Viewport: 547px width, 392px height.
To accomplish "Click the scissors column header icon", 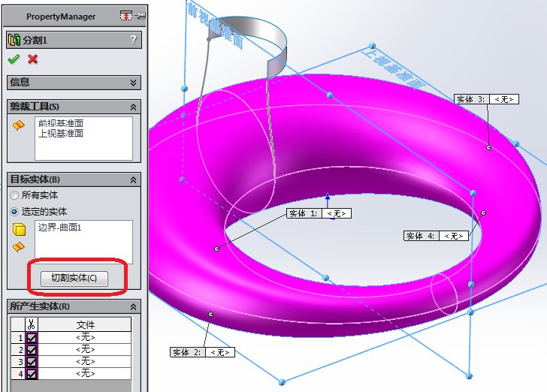I will [x=31, y=324].
